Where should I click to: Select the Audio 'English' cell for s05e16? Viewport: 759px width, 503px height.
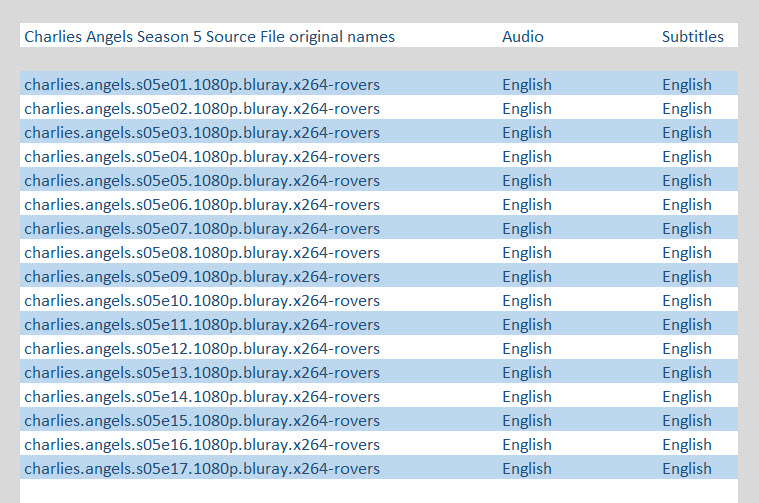coord(527,445)
